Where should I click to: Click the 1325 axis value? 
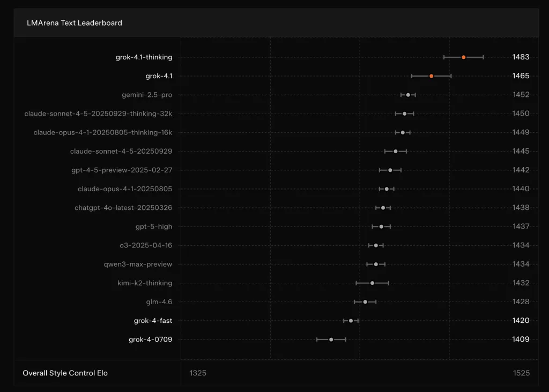[x=197, y=373]
